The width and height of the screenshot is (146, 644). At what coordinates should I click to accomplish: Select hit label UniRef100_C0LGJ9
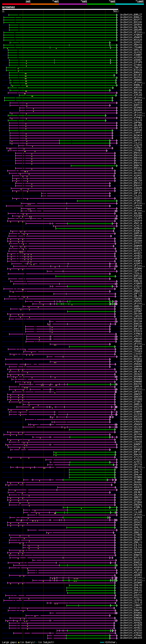pos(131,120)
